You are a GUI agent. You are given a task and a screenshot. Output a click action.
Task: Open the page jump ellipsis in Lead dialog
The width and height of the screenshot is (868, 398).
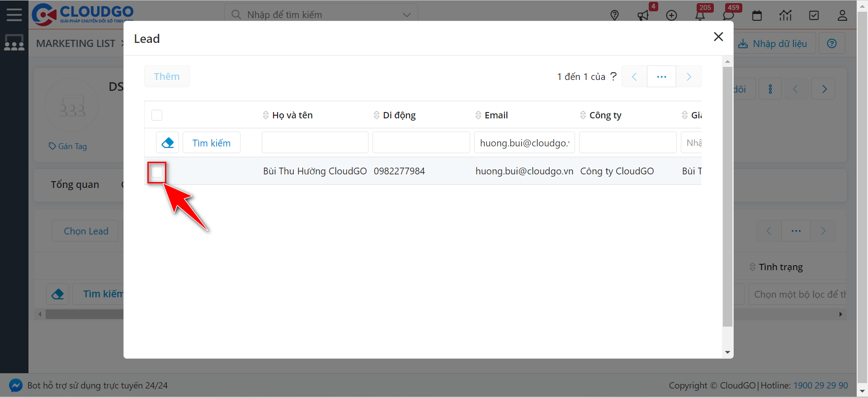click(x=661, y=77)
